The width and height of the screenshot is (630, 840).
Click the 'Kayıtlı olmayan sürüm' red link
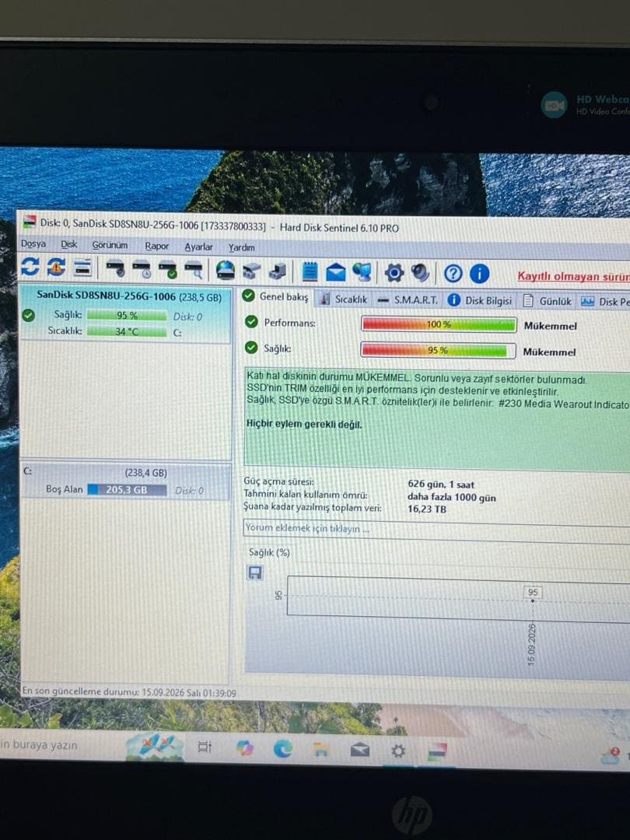573,277
